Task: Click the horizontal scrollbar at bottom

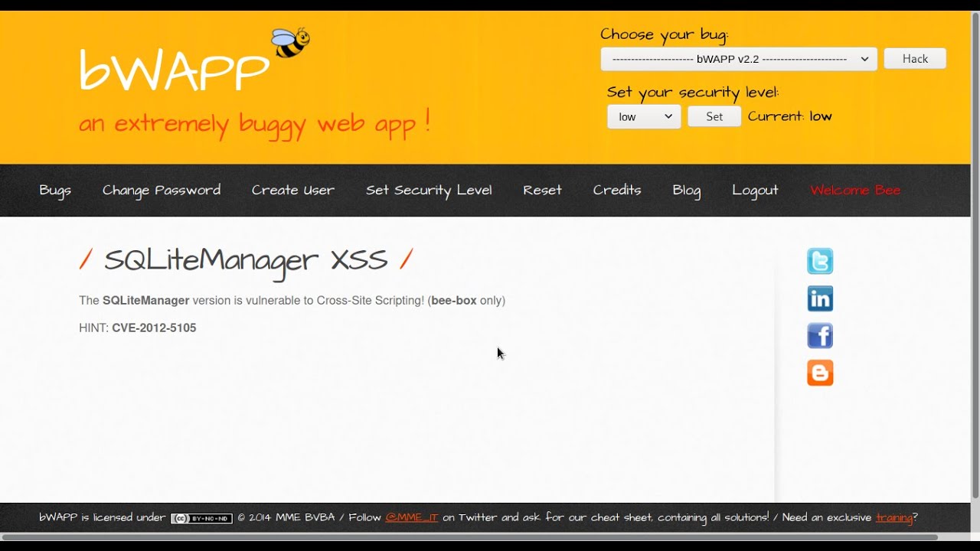Action: coord(470,537)
